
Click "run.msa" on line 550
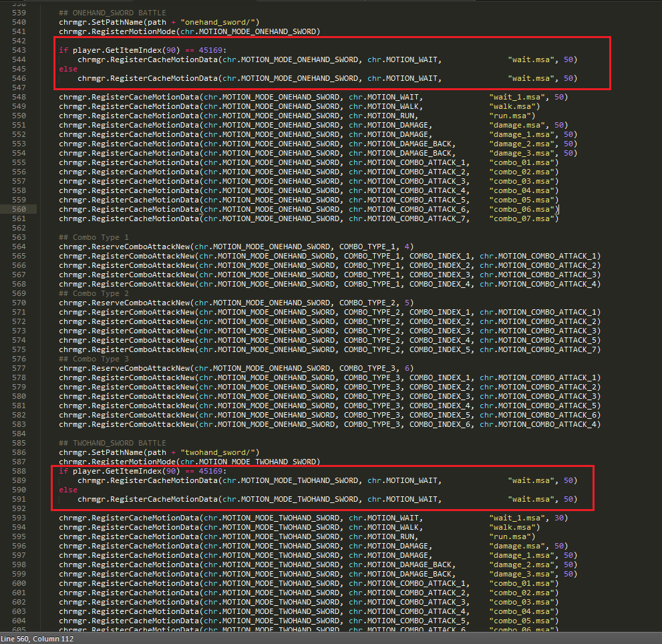point(510,116)
